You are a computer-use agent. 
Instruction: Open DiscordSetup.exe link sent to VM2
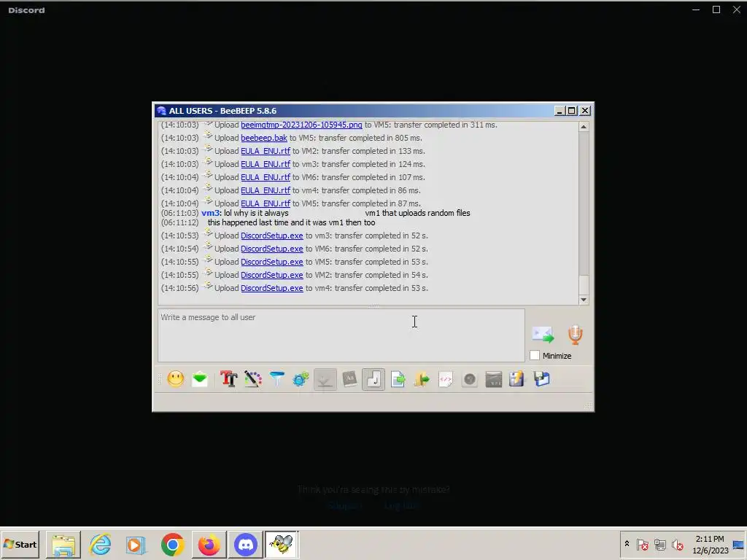coord(272,275)
